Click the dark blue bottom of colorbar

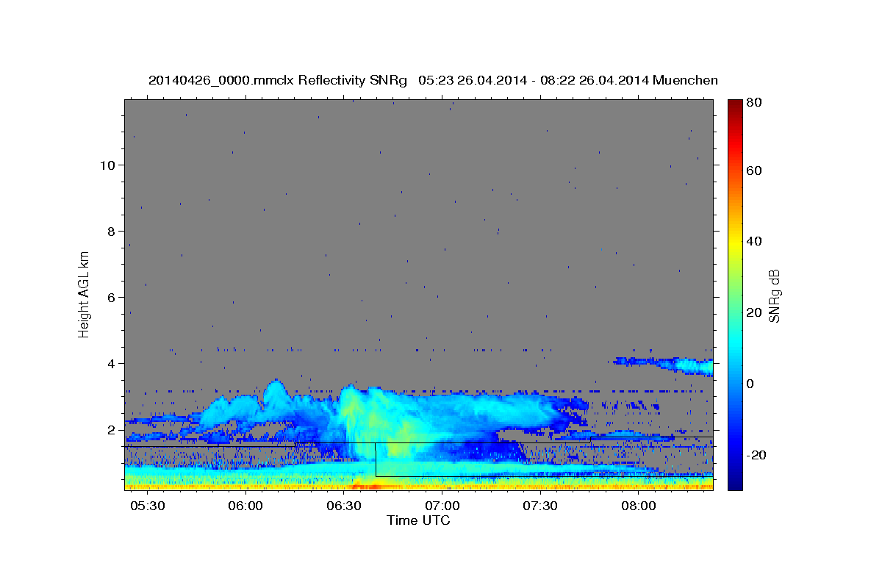734,481
